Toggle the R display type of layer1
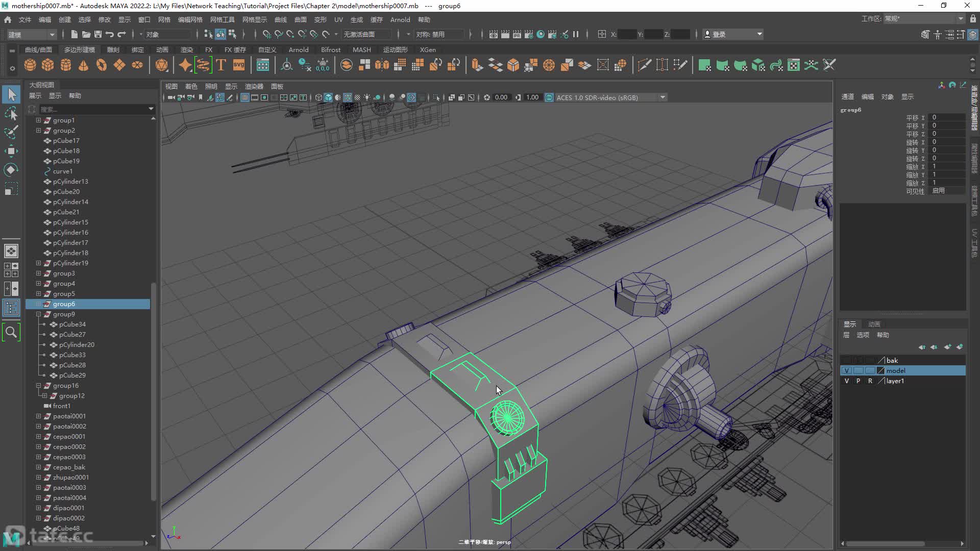The image size is (980, 551). click(x=870, y=381)
